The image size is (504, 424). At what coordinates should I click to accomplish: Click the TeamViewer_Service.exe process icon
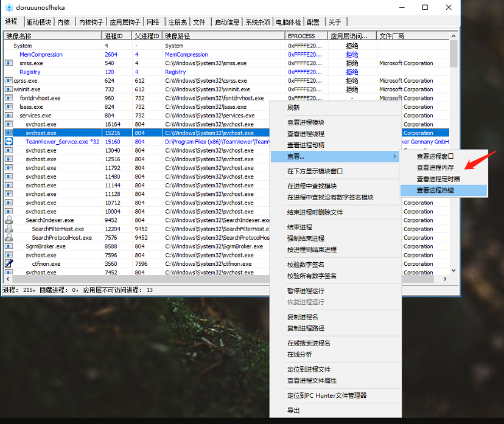tap(9, 142)
